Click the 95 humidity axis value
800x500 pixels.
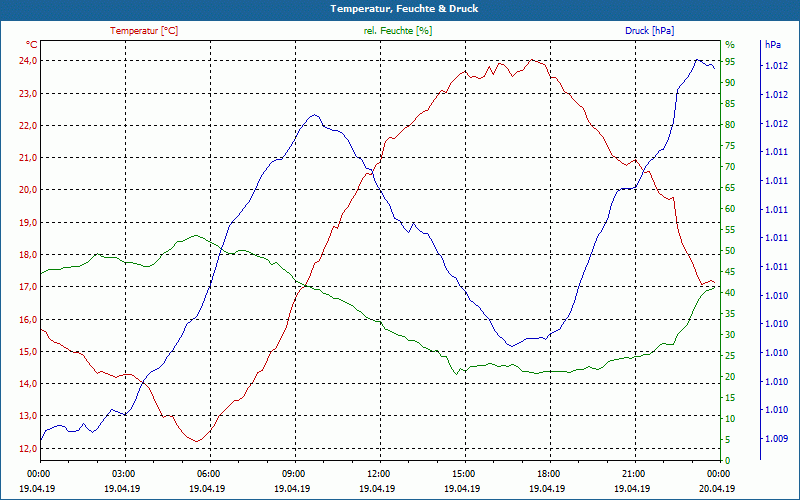[730, 62]
